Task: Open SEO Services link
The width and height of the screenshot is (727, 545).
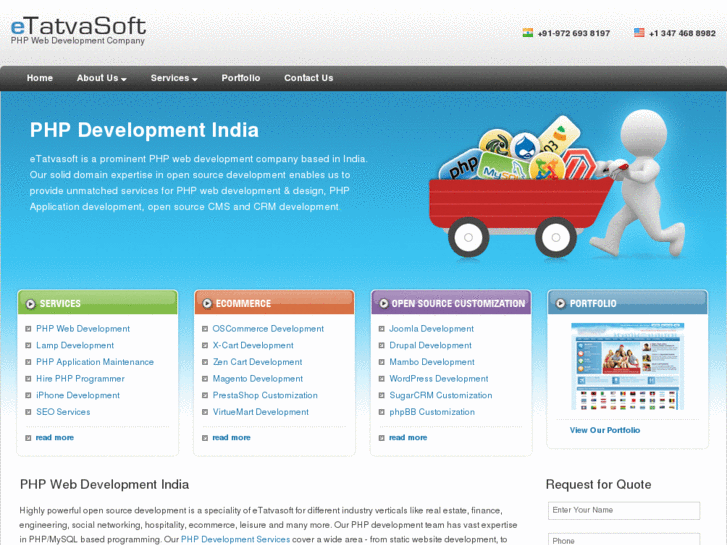Action: [63, 412]
